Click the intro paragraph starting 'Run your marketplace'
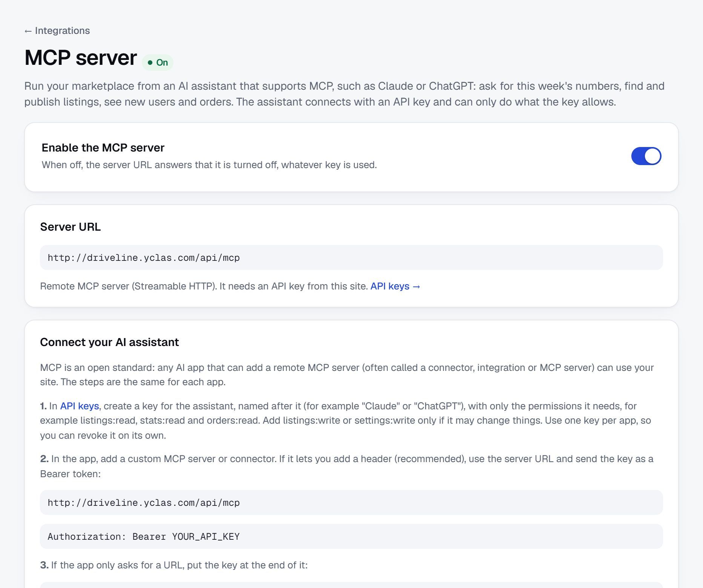The image size is (703, 588). [x=344, y=94]
